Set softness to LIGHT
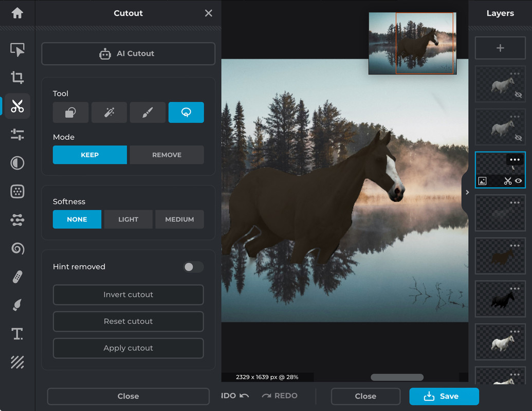 129,219
